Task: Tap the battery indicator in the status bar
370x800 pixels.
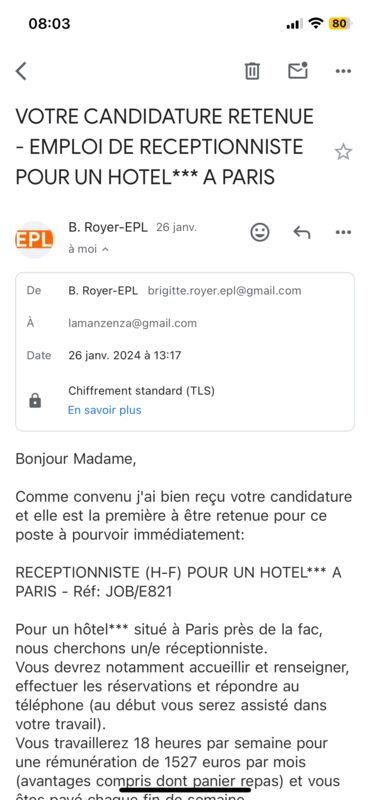Action: (x=340, y=23)
